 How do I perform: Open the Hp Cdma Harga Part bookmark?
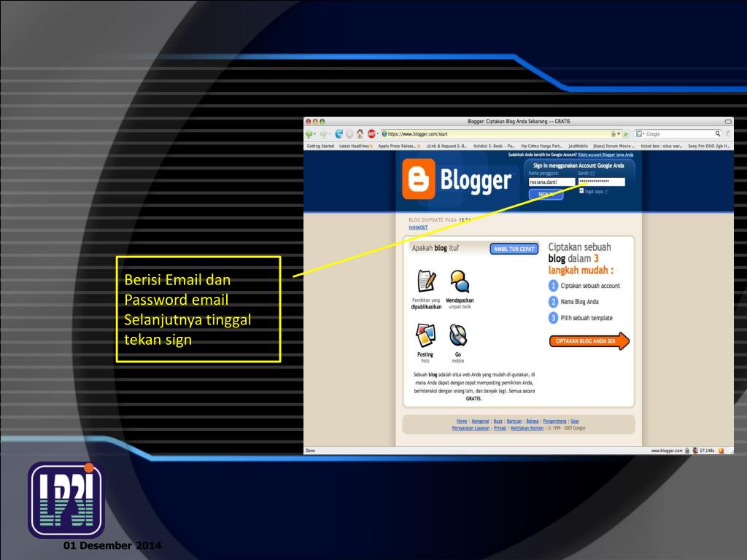(x=542, y=146)
